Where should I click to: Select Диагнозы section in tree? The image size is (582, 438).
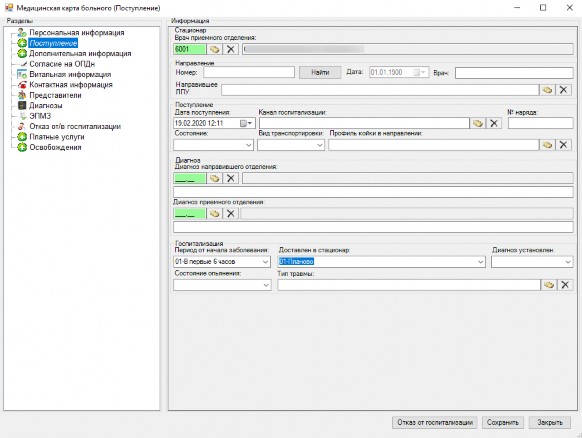point(46,106)
